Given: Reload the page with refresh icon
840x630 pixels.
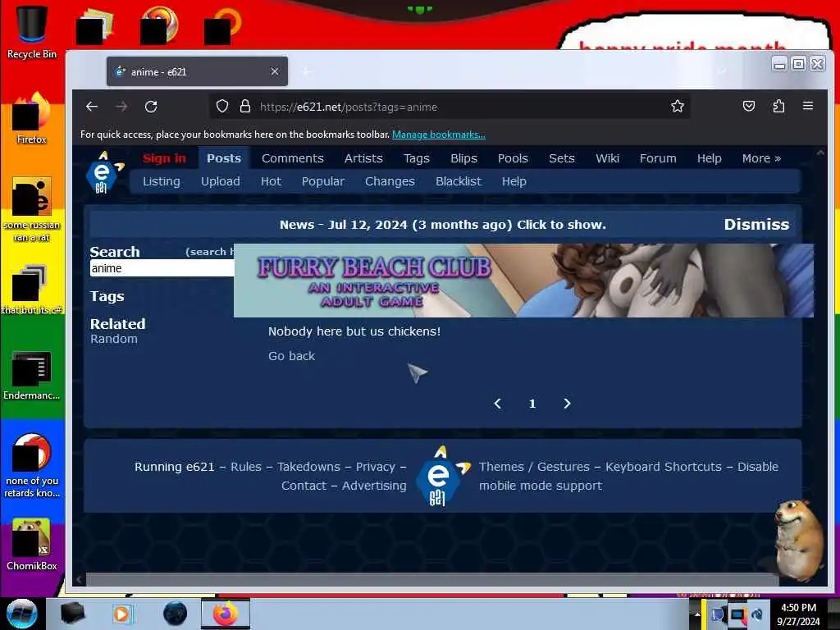Looking at the screenshot, I should 151,107.
